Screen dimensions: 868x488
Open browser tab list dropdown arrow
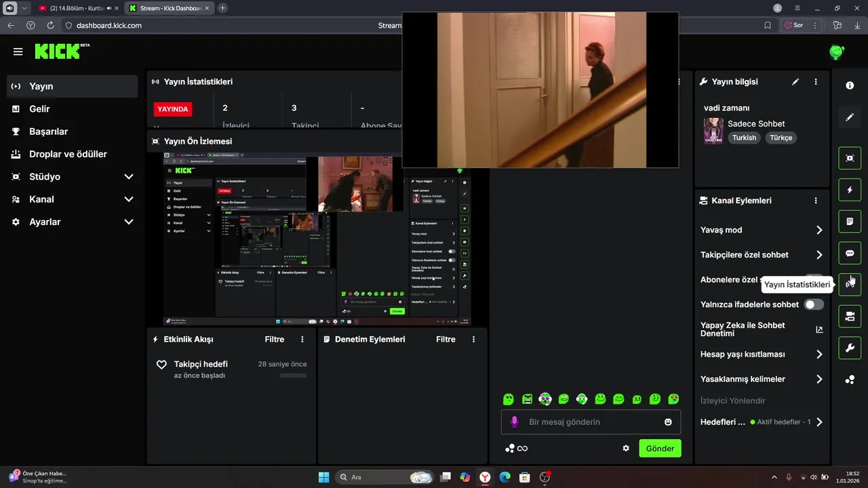[x=25, y=8]
